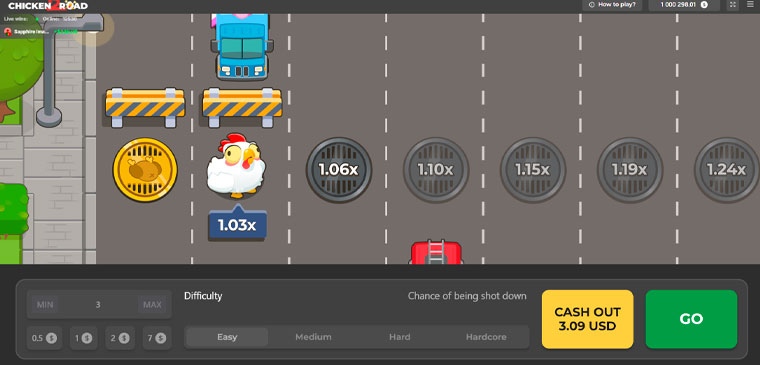
Task: Select Medium difficulty
Action: (x=313, y=337)
